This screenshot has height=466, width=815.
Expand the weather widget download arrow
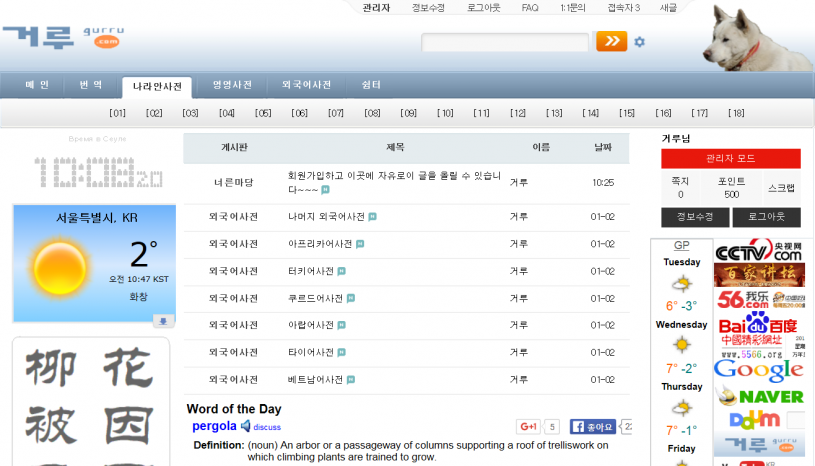163,321
